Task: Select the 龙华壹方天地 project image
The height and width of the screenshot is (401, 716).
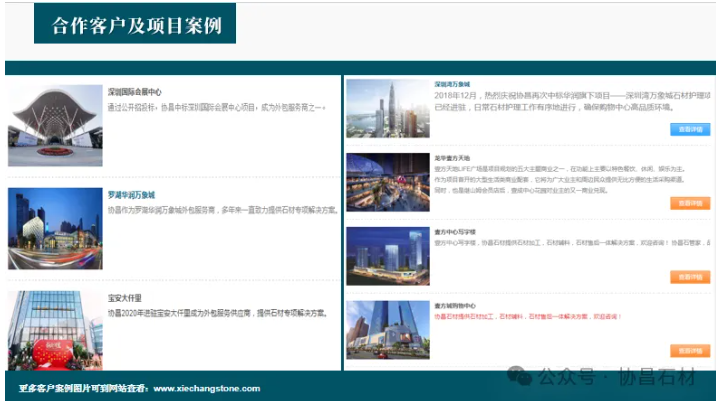Action: coord(388,182)
